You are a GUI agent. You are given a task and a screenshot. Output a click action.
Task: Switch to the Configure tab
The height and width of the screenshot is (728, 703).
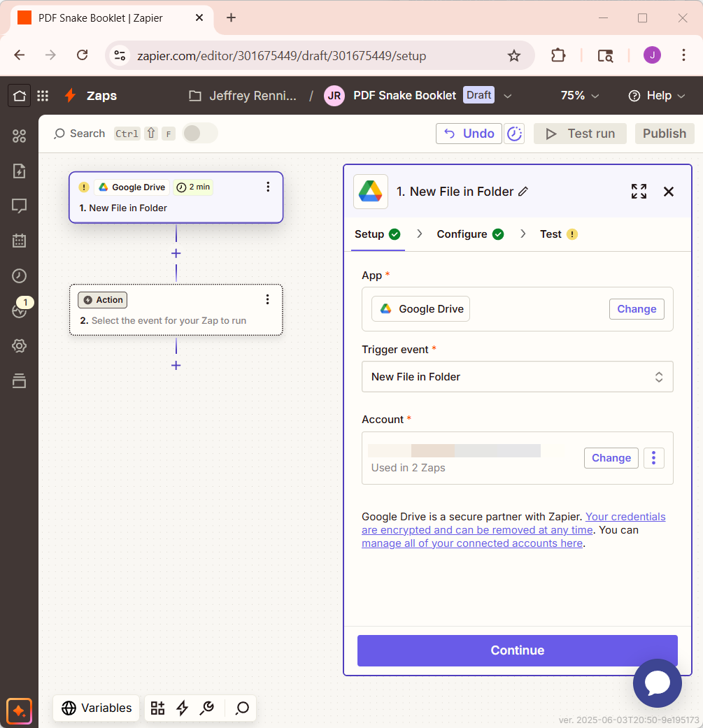[x=470, y=234]
